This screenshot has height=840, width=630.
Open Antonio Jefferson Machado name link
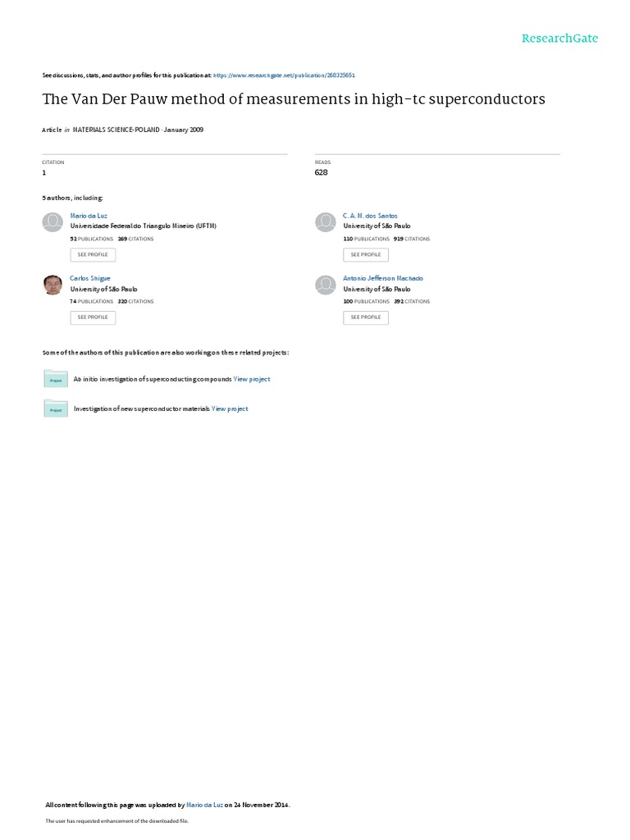click(x=383, y=279)
